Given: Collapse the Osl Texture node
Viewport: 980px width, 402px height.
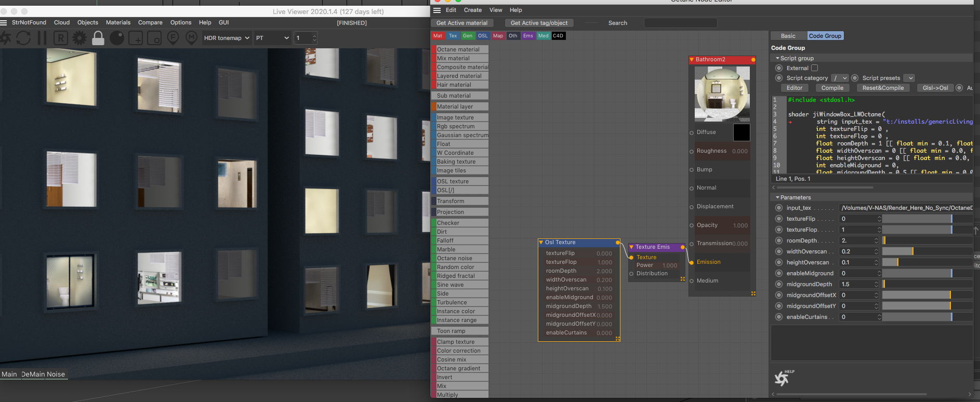Looking at the screenshot, I should tap(541, 243).
